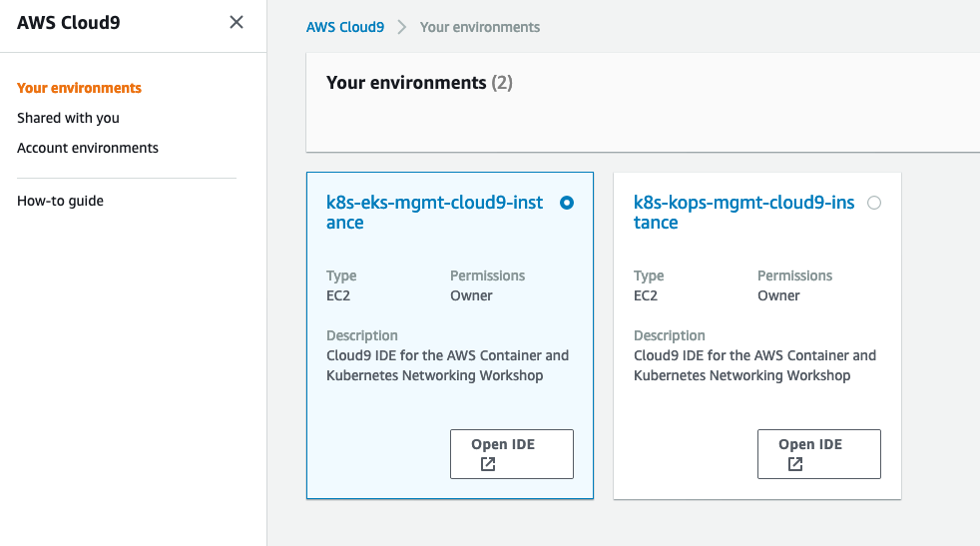Click Open IDE for the k8s-kops environment
The height and width of the screenshot is (546, 980).
point(819,454)
